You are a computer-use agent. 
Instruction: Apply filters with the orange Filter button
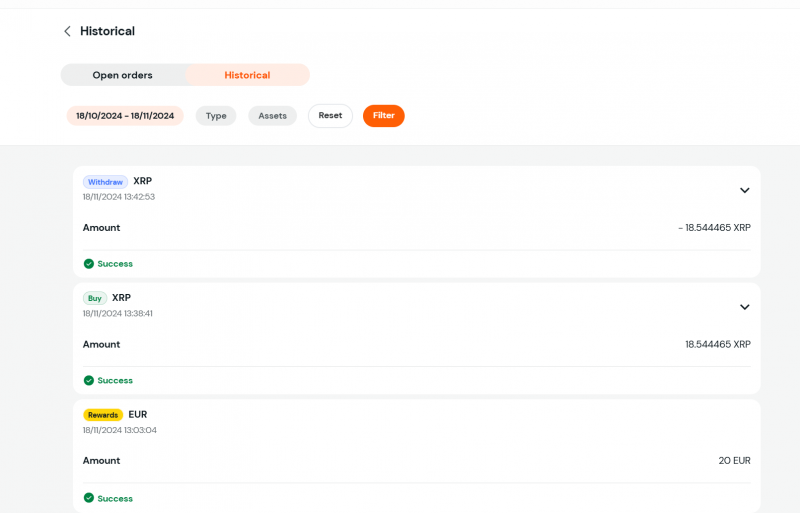pos(383,116)
